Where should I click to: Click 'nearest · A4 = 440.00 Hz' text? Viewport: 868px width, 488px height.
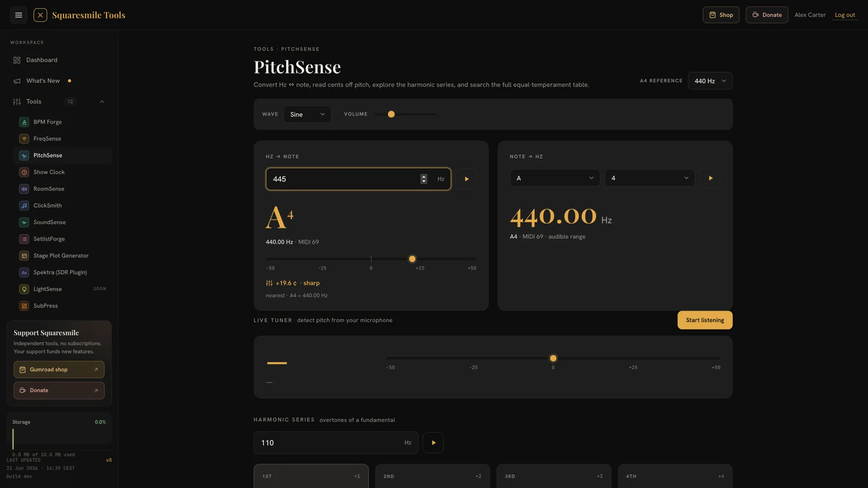click(297, 296)
